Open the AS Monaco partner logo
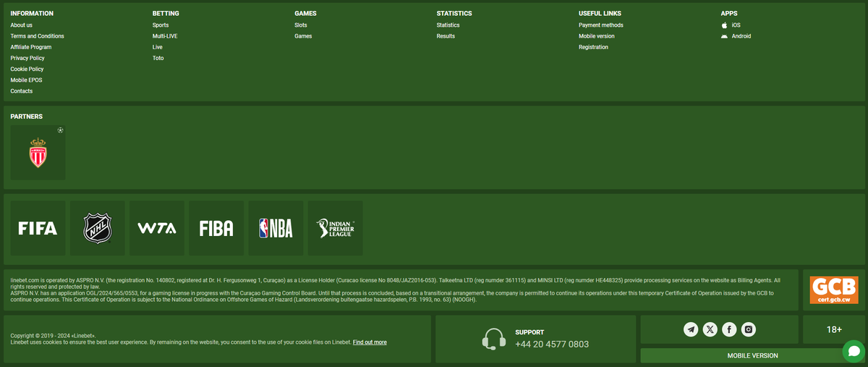 (x=38, y=153)
